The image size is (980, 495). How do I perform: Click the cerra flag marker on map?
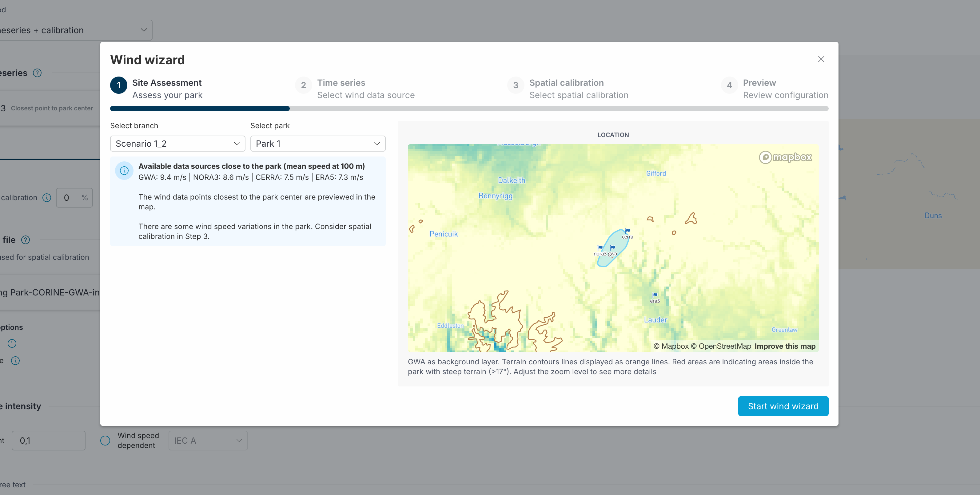point(627,231)
